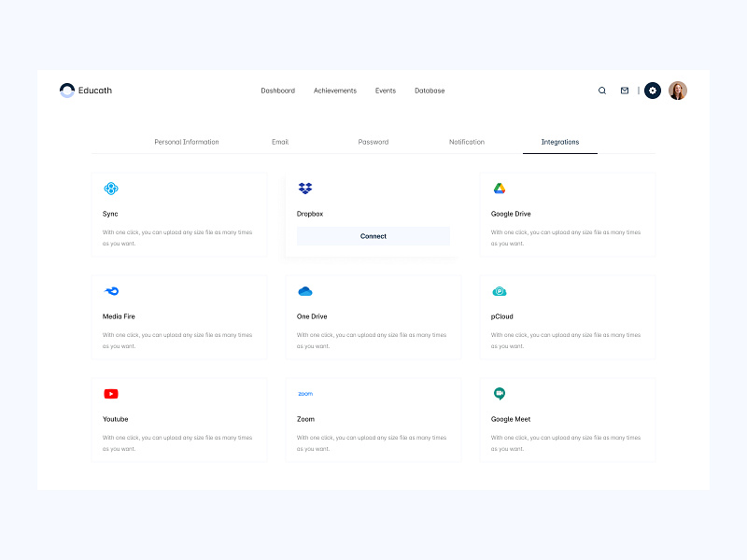The height and width of the screenshot is (560, 747).
Task: Open the Dashboard menu item
Action: pos(277,91)
